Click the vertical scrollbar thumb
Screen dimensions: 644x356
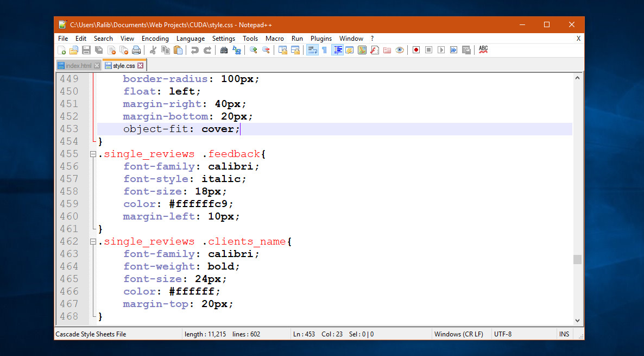[x=577, y=259]
